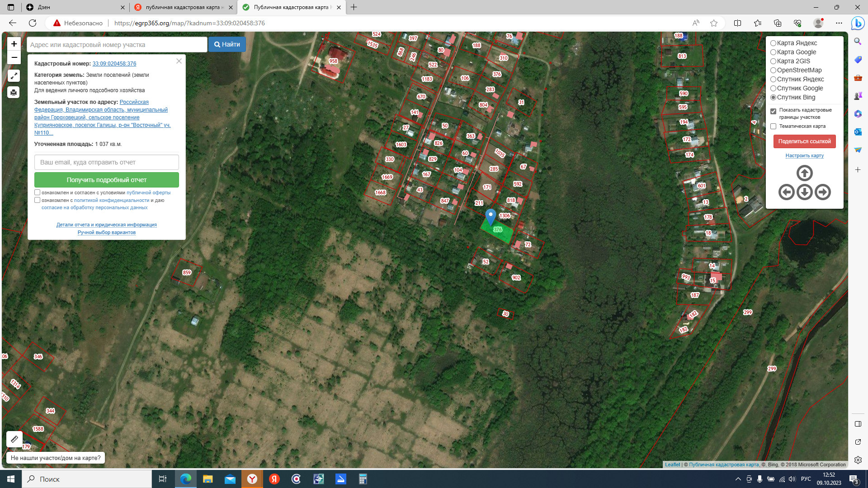Image resolution: width=868 pixels, height=488 pixels.
Task: Uncheck show cadastral boundaries checkbox
Action: pos(774,111)
